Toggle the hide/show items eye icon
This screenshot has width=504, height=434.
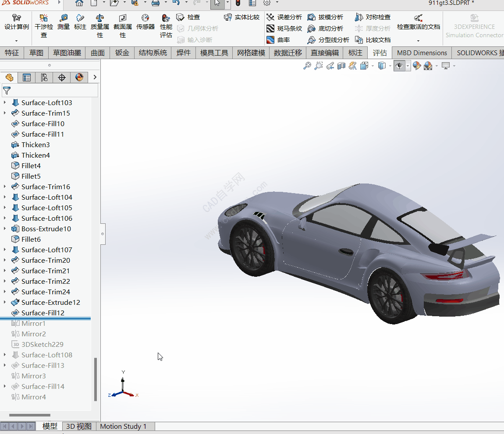tap(399, 66)
